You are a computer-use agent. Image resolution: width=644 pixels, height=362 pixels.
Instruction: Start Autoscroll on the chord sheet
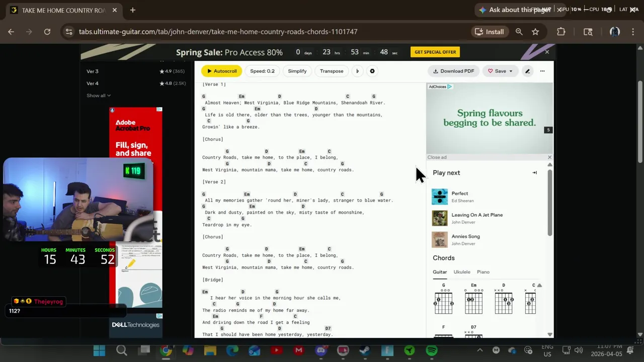(x=222, y=71)
